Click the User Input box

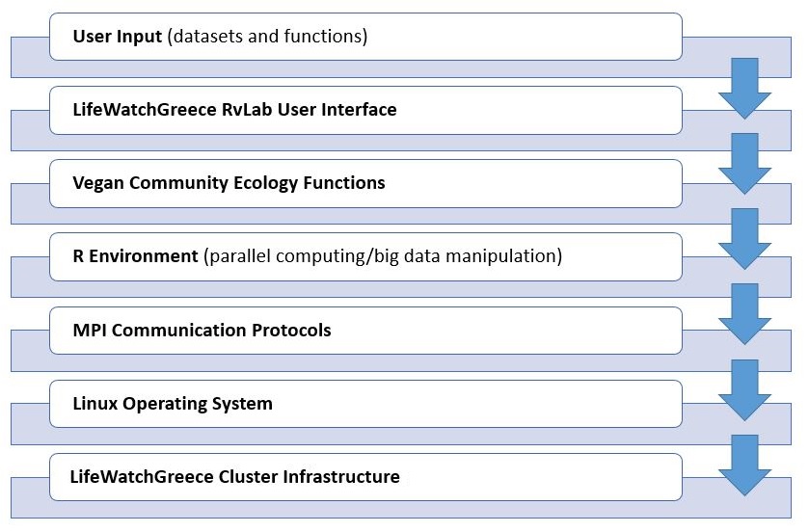(x=365, y=37)
